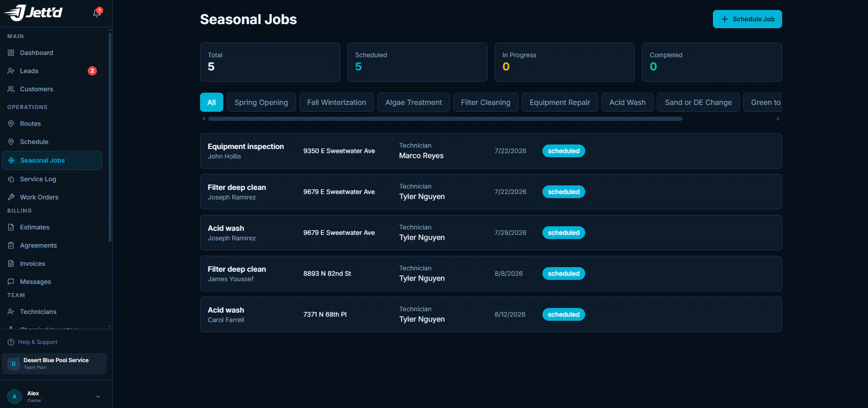Viewport: 868px width, 408px height.
Task: Click technician name Marco Reyes
Action: [421, 156]
